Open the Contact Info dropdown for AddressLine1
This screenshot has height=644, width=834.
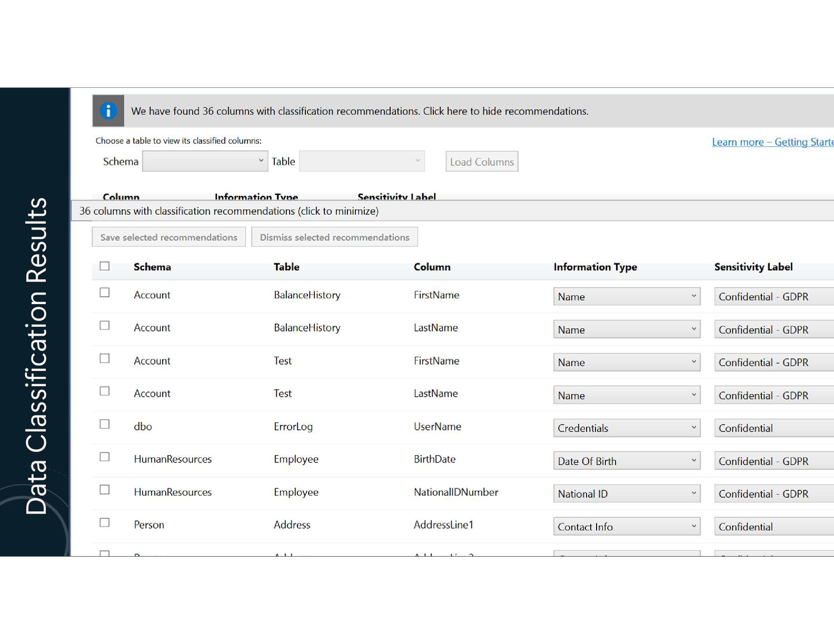click(x=627, y=527)
